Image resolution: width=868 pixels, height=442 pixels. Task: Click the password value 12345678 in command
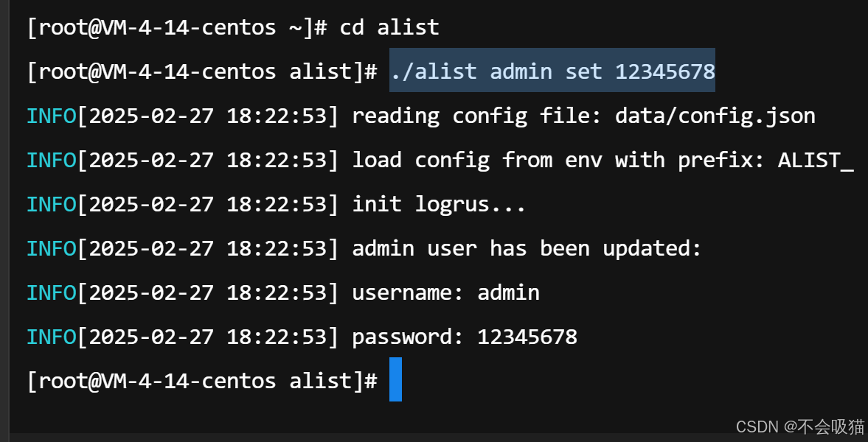(x=665, y=71)
